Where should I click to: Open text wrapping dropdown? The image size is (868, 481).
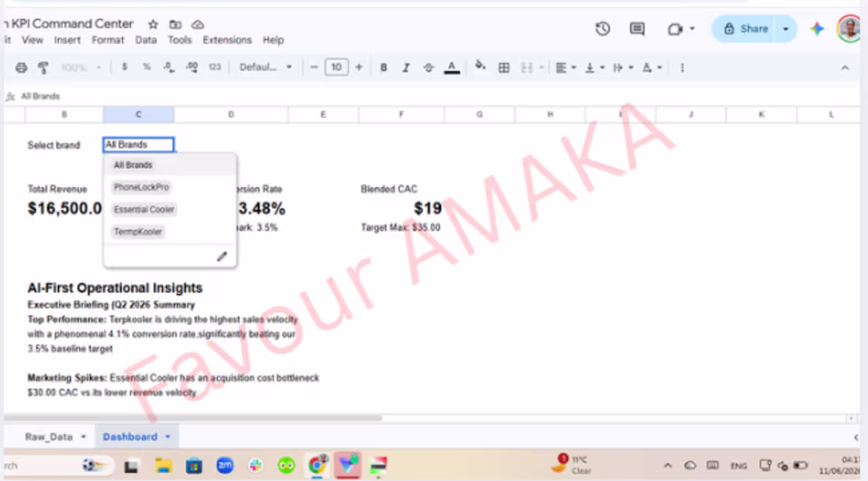tap(623, 68)
